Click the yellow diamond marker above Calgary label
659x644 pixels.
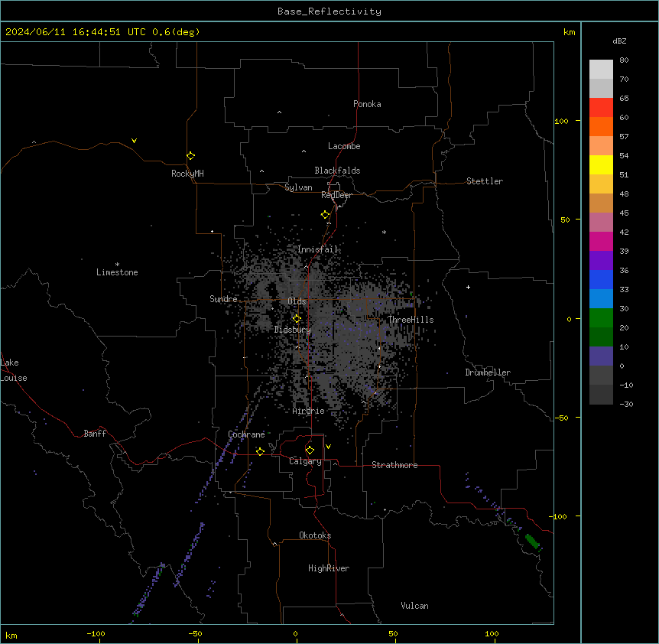310,450
